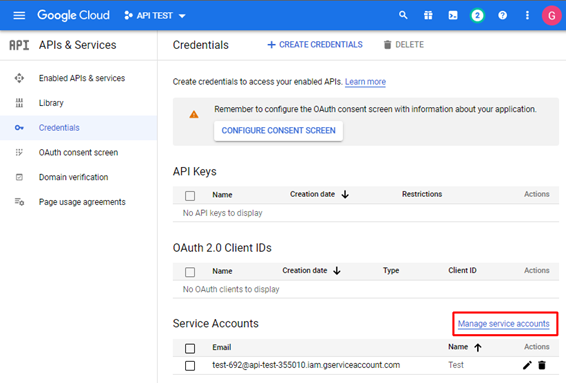The height and width of the screenshot is (383, 566).
Task: Click the Restrictions column header
Action: pos(422,194)
